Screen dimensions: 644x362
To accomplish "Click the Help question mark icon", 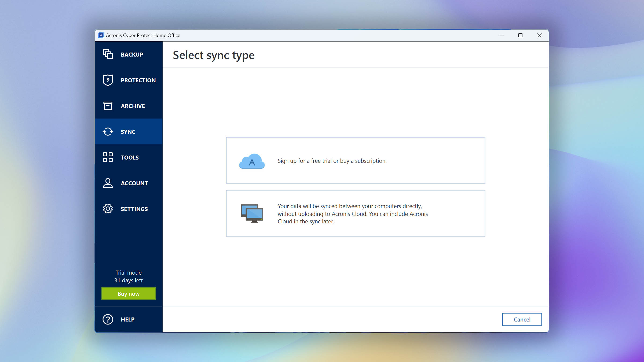I will point(108,319).
